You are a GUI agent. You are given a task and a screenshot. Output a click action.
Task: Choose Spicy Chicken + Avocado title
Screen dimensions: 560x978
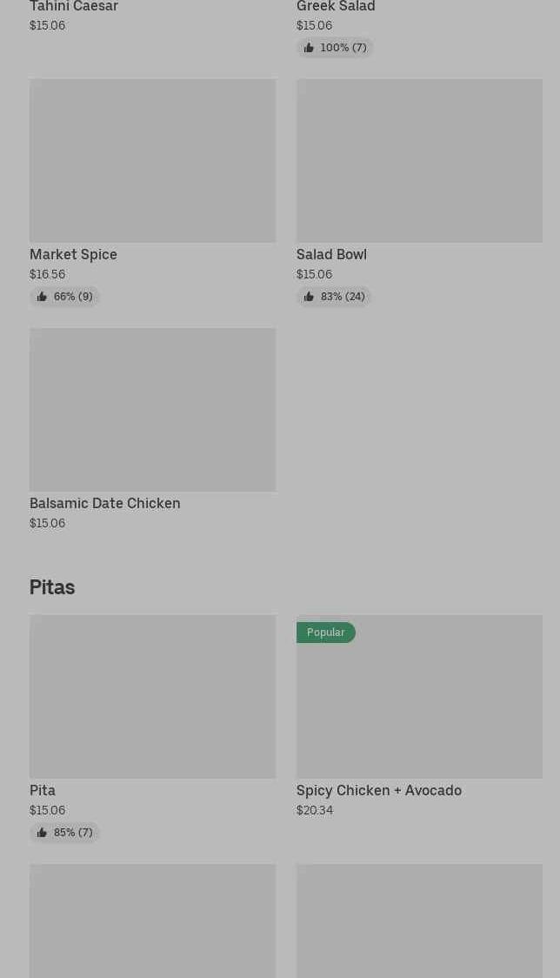click(x=379, y=790)
